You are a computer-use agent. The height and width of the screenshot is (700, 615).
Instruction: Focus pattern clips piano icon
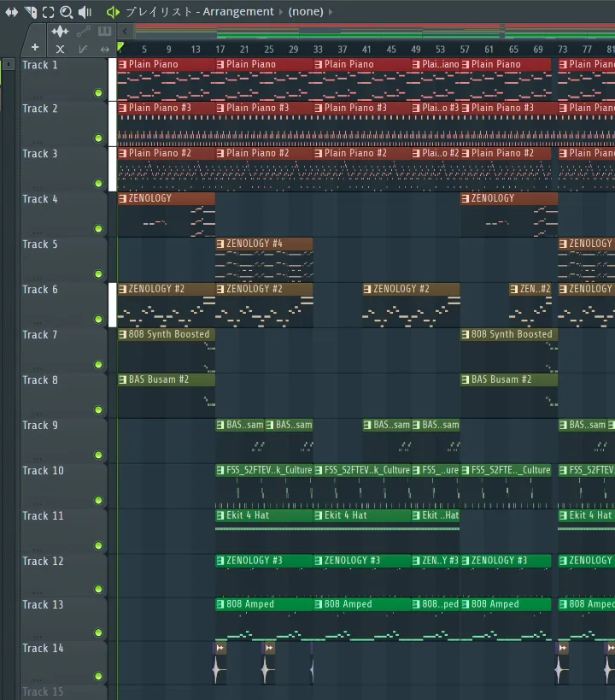click(104, 31)
